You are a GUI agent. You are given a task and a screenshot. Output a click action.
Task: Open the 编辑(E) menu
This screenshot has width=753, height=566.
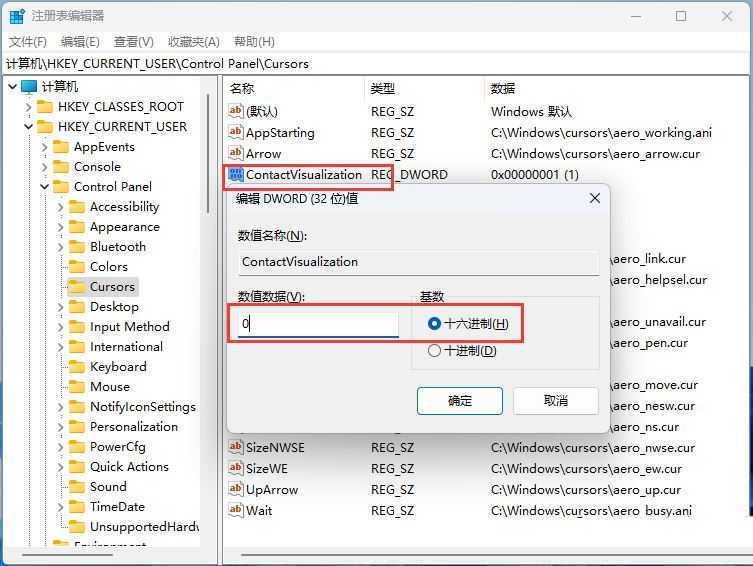tap(80, 42)
